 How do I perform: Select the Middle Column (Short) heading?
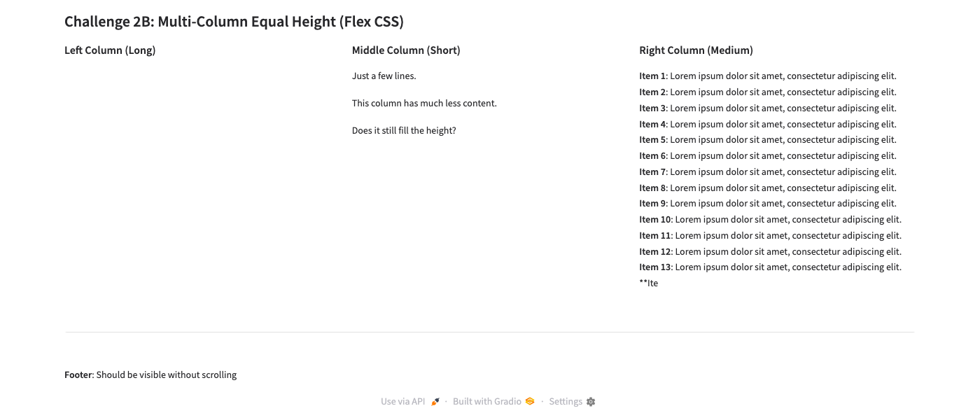[406, 50]
